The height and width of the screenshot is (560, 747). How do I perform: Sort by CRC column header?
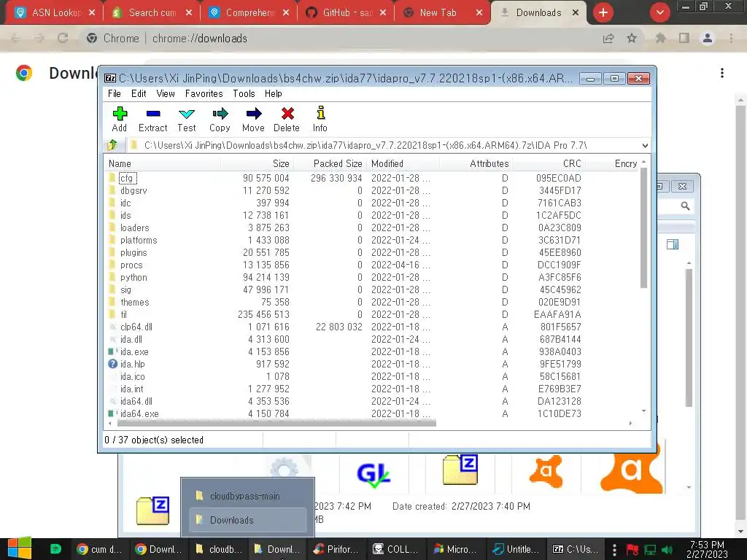(549, 163)
